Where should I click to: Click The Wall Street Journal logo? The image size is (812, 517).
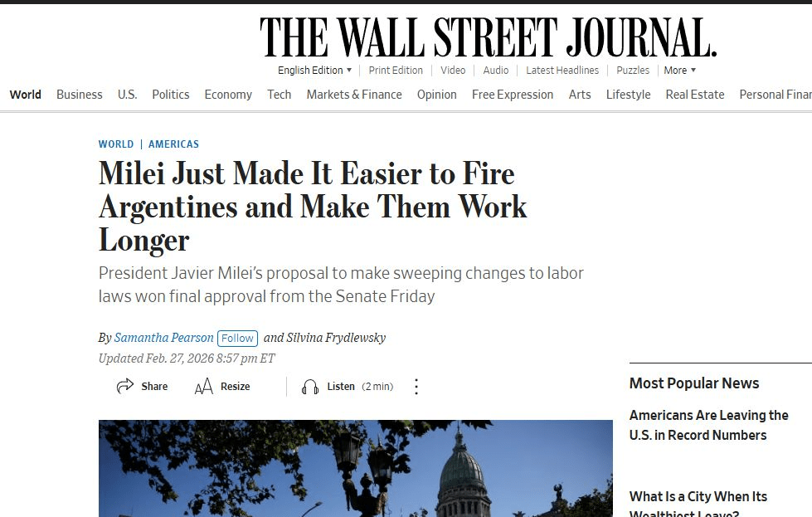(489, 37)
